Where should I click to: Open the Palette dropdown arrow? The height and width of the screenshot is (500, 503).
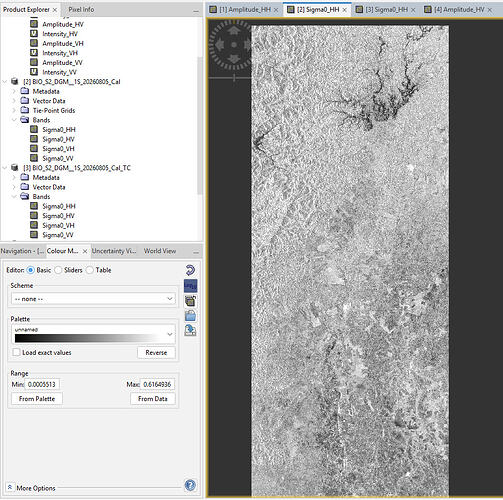[170, 334]
